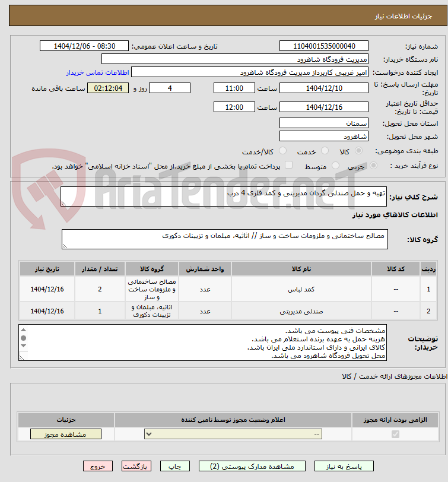Click the بازگشت back button

(136, 466)
